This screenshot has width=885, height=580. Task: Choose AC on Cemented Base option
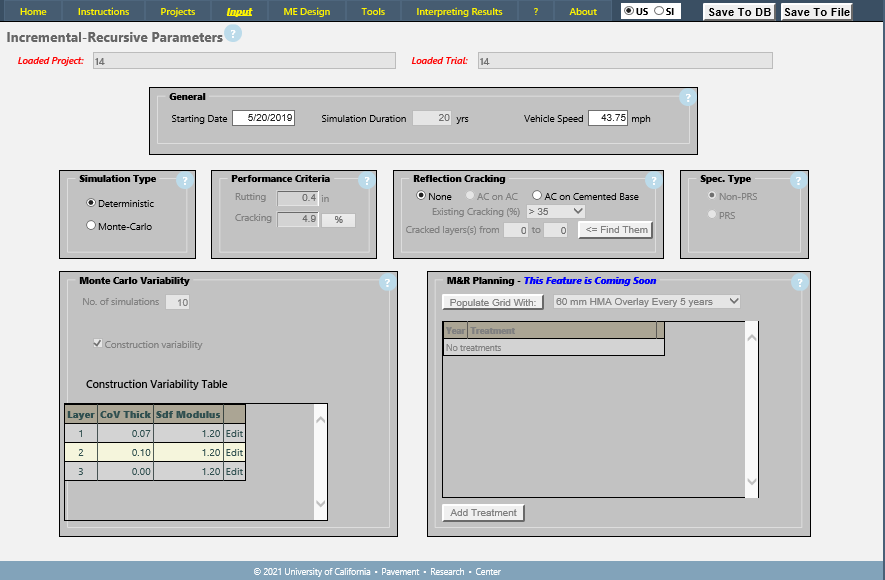pyautogui.click(x=538, y=196)
